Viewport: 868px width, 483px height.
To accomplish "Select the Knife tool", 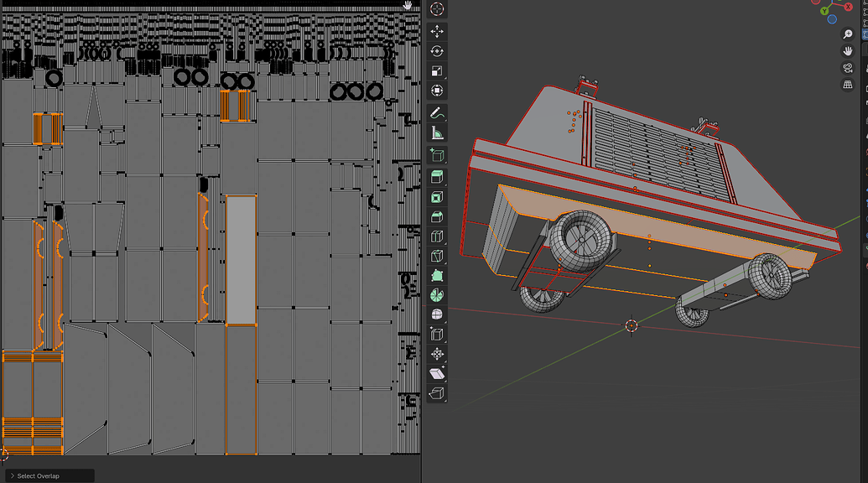I will point(437,256).
